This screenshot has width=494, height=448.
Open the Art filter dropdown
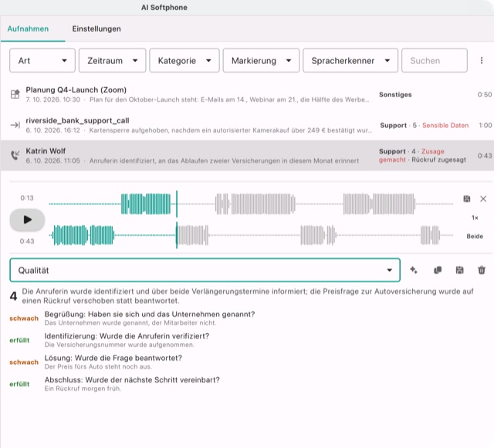point(42,60)
